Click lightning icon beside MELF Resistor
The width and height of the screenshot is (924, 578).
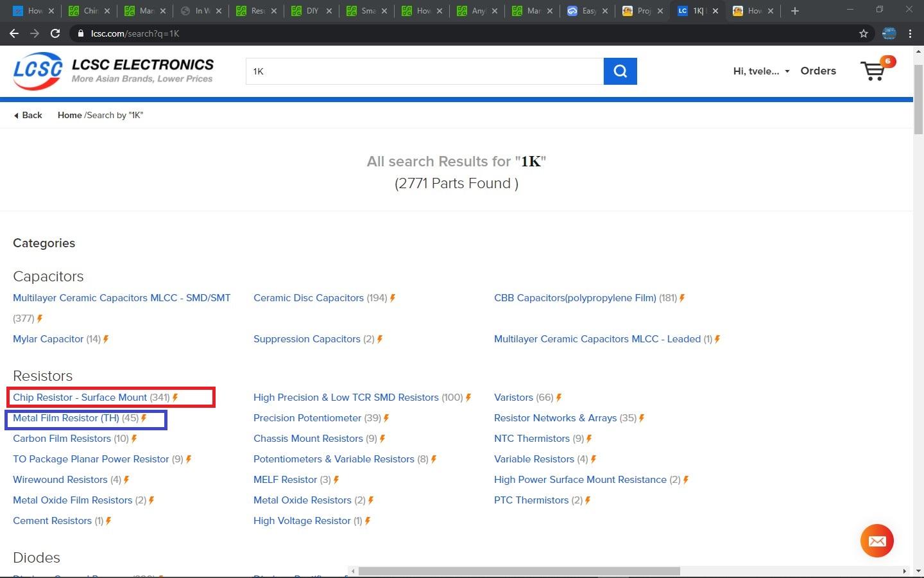point(336,480)
